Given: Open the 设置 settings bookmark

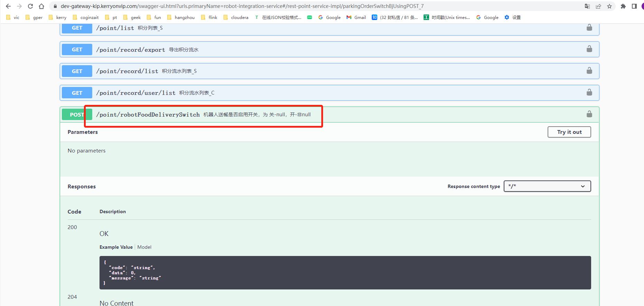Looking at the screenshot, I should [512, 17].
